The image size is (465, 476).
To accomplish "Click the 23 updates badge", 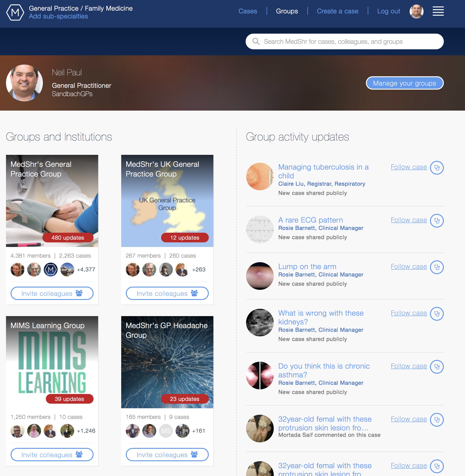I will click(185, 399).
